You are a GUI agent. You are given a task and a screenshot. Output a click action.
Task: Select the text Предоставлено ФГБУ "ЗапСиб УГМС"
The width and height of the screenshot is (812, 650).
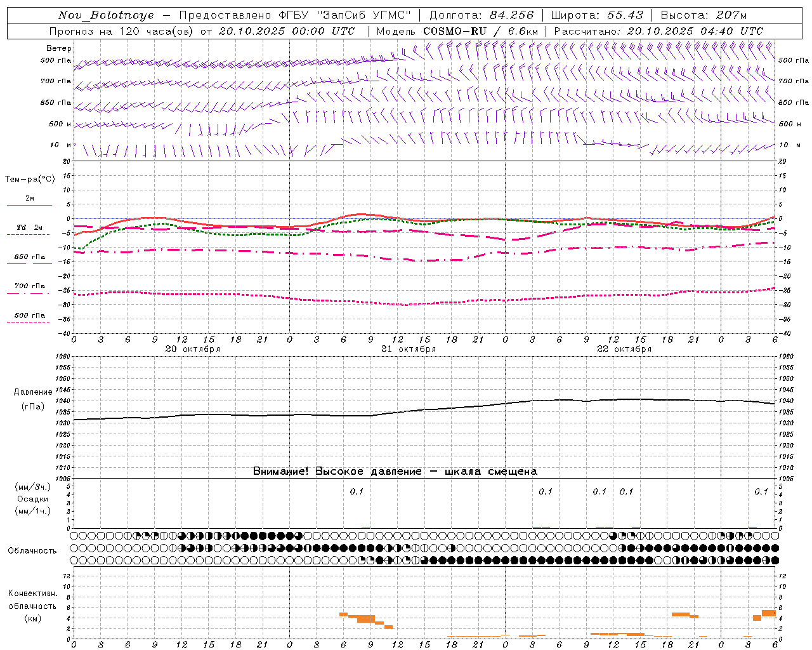(x=295, y=15)
